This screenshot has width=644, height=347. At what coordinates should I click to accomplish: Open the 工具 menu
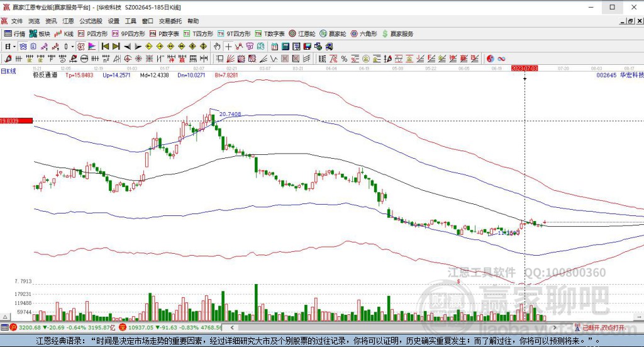point(131,21)
